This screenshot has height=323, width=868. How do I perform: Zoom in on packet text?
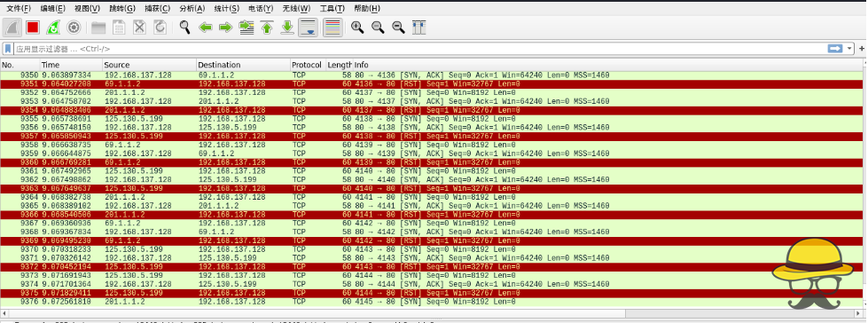click(357, 28)
